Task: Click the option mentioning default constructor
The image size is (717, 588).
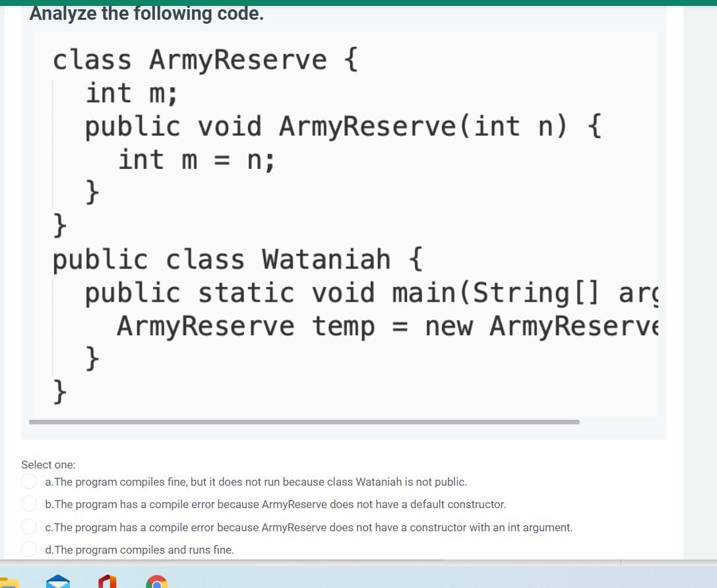Action: pyautogui.click(x=275, y=504)
